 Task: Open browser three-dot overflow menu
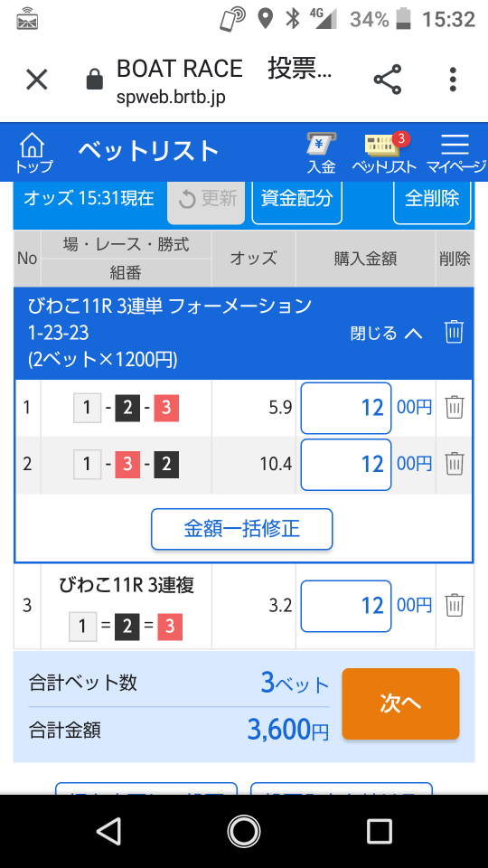(x=453, y=80)
